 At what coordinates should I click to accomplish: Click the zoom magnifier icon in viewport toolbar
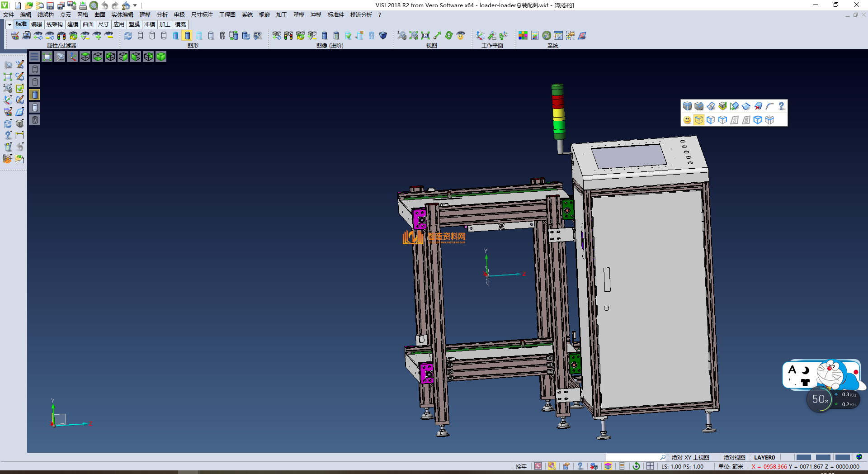tap(60, 57)
